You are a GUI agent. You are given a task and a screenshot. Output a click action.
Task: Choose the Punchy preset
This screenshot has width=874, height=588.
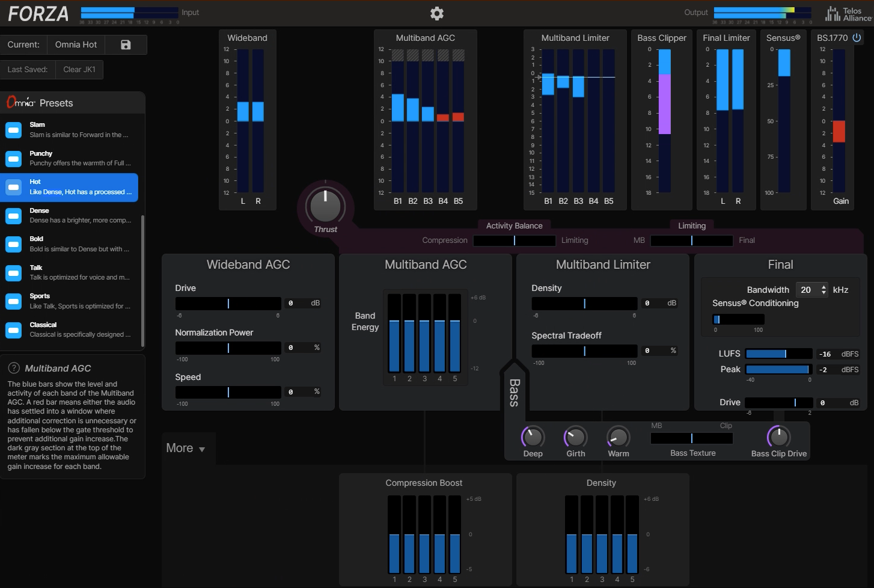coord(69,158)
